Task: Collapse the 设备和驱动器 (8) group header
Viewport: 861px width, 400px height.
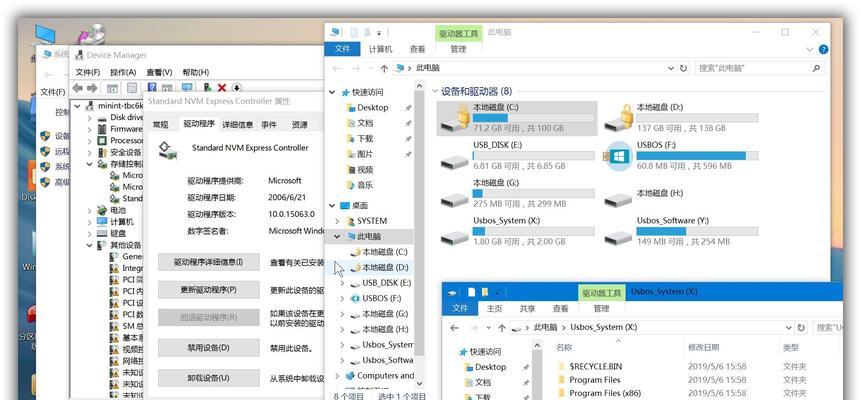Action: [435, 91]
